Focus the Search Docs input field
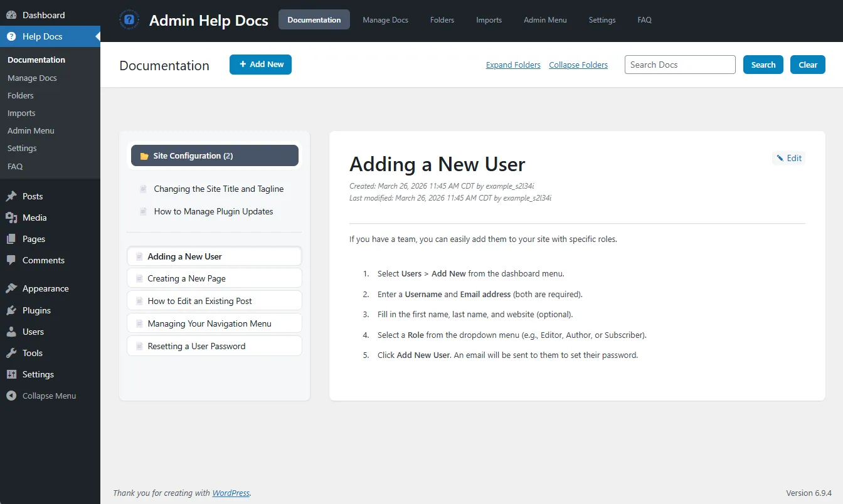Screen dimensions: 843x504 click(680, 65)
